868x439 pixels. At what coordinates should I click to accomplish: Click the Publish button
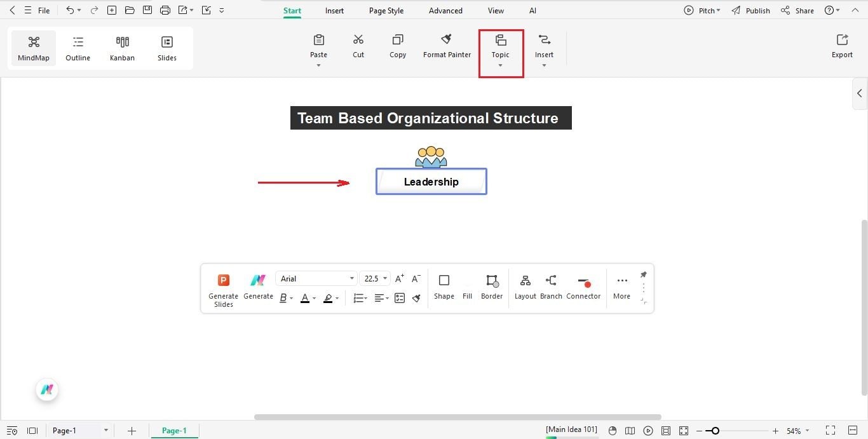tap(750, 11)
